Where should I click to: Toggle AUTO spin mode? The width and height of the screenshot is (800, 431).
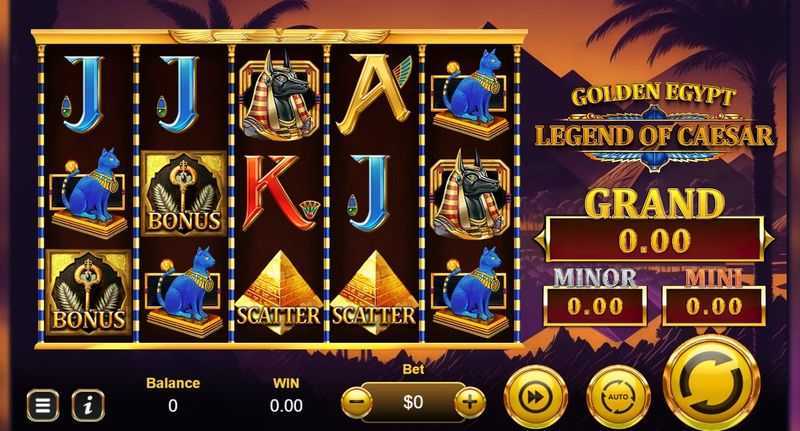(618, 397)
